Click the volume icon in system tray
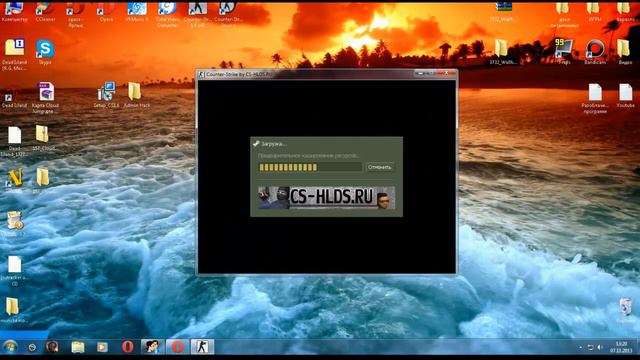This screenshot has height=360, width=640. tap(600, 347)
